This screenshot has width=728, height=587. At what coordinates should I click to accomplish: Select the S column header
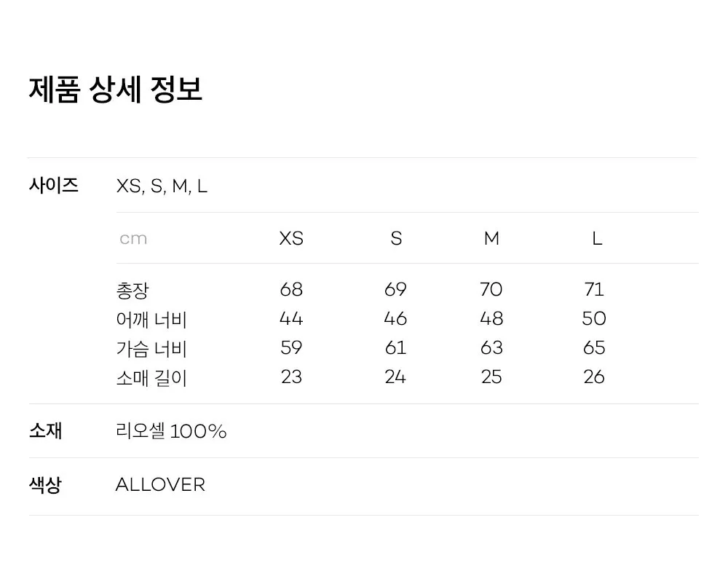coord(396,238)
